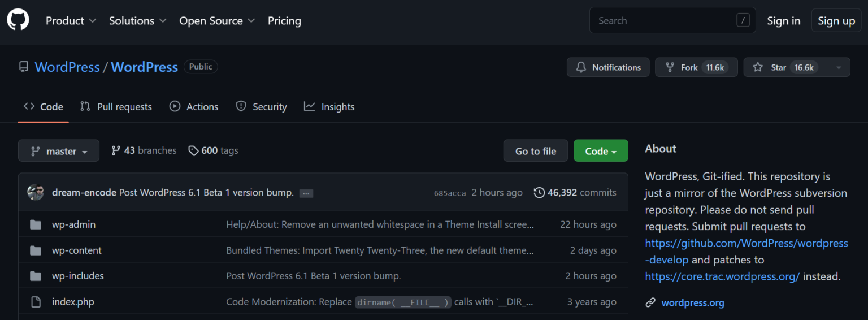Open the Code Modernization commit message
Screen dimensions: 868x320
(x=380, y=302)
